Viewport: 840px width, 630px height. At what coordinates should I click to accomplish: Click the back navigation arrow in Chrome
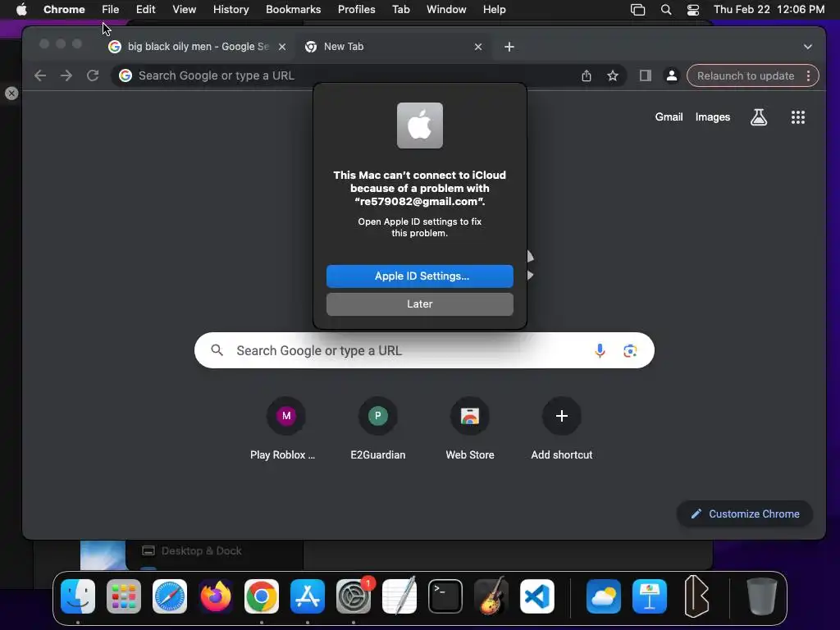tap(40, 75)
